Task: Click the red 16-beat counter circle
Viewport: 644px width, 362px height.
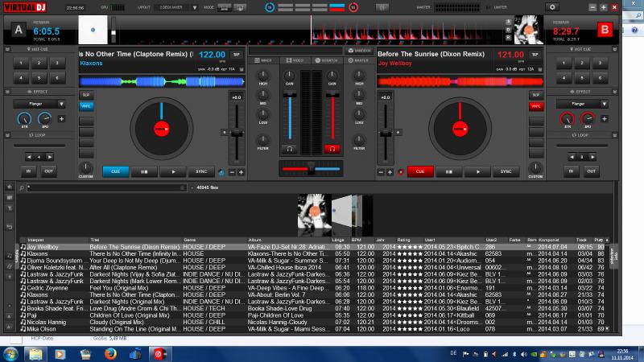Action: pyautogui.click(x=353, y=7)
